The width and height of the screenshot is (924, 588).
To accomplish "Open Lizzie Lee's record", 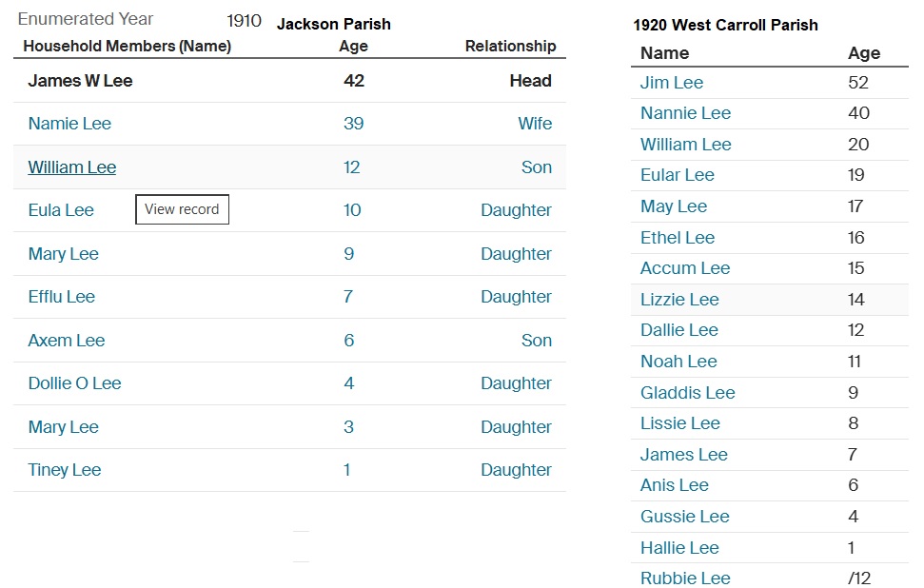I will pyautogui.click(x=679, y=300).
